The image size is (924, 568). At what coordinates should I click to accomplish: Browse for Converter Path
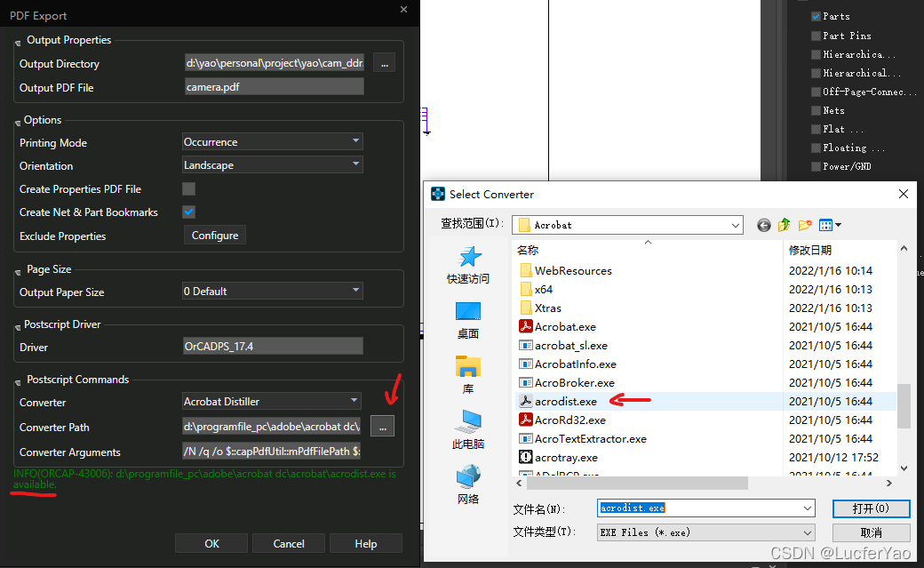pos(382,426)
